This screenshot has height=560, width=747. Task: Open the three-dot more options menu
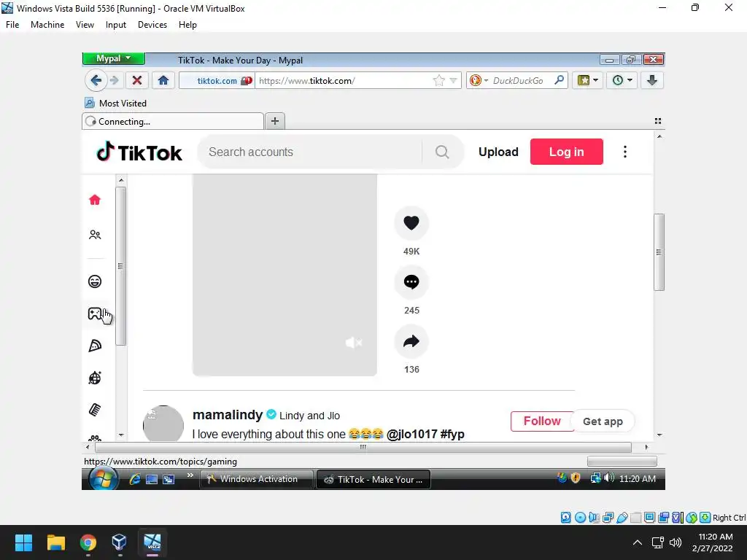625,152
